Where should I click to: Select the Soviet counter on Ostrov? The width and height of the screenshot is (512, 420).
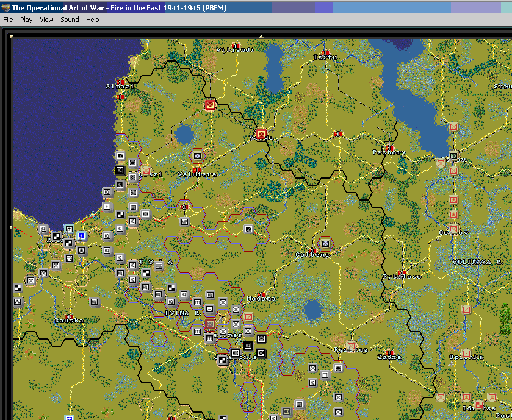click(x=453, y=229)
